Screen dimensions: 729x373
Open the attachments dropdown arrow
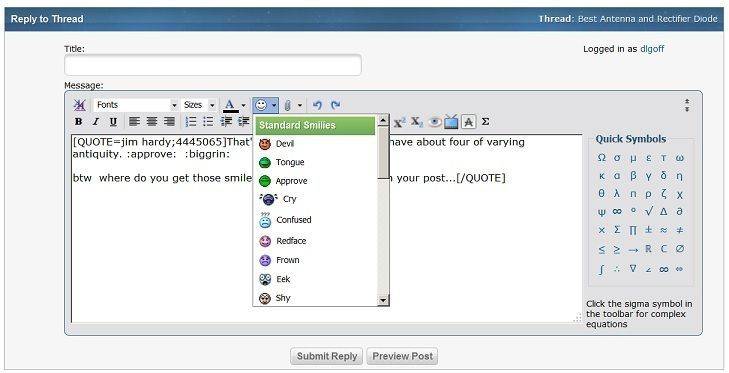click(x=300, y=106)
